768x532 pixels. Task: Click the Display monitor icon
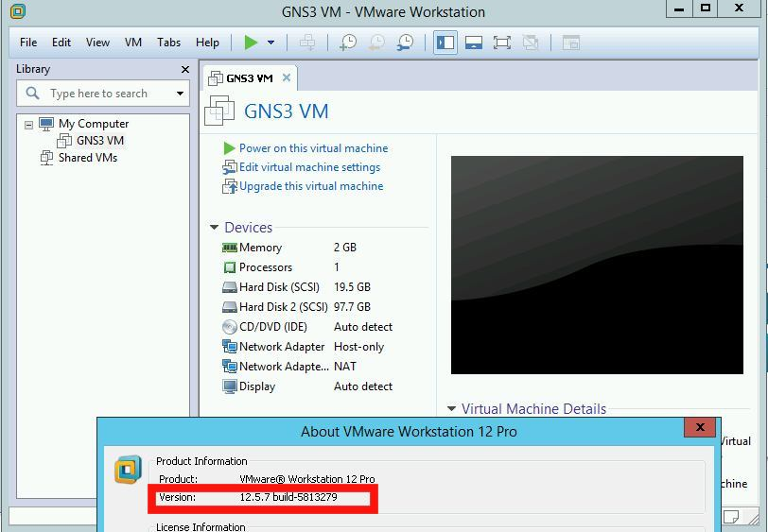229,386
